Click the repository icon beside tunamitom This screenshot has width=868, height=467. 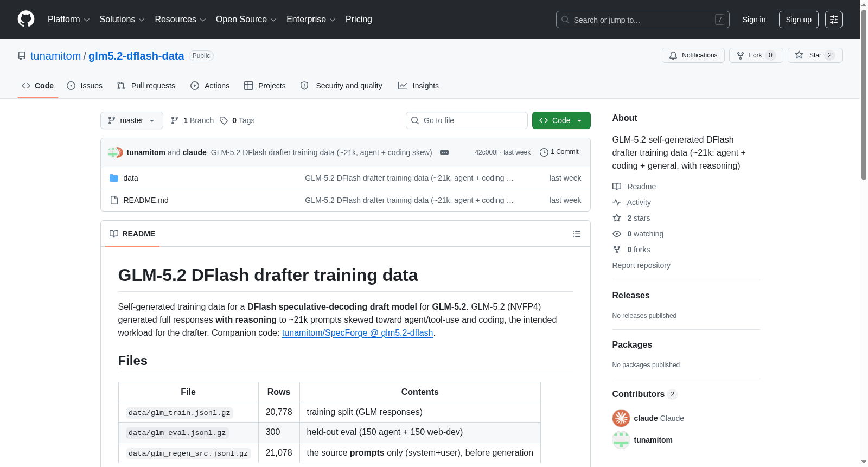pyautogui.click(x=22, y=56)
